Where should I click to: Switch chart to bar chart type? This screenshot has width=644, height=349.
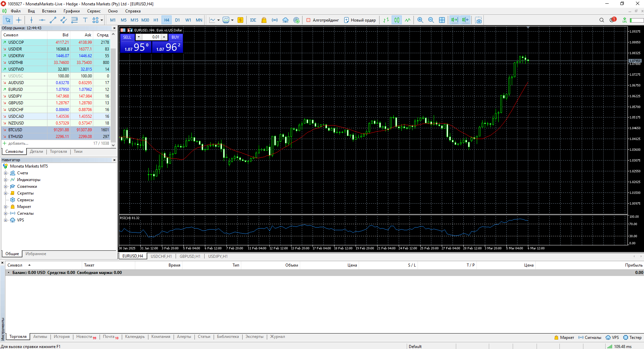pos(386,20)
